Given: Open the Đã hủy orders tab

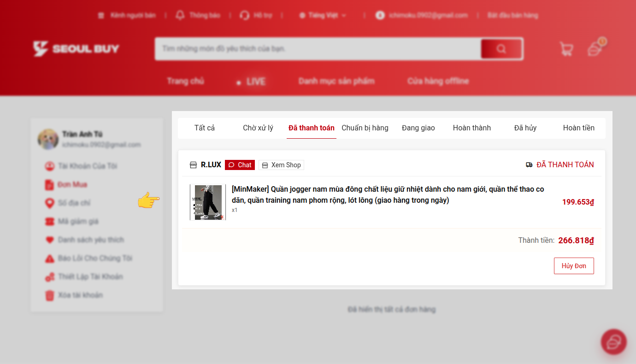Looking at the screenshot, I should coord(525,128).
